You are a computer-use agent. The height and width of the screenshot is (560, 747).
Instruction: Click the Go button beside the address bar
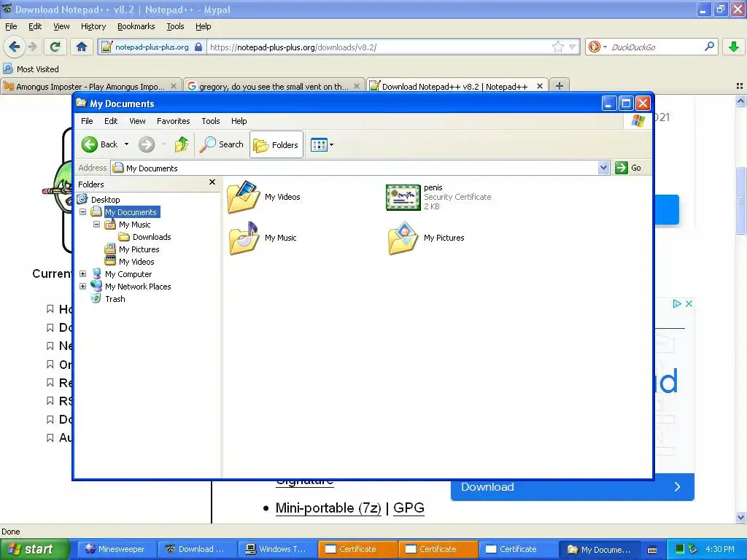[x=628, y=168]
